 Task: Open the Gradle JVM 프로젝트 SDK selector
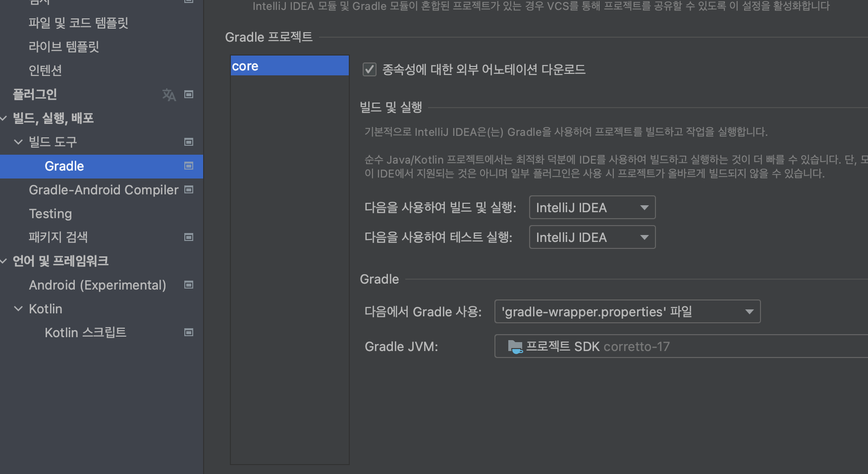click(x=681, y=346)
